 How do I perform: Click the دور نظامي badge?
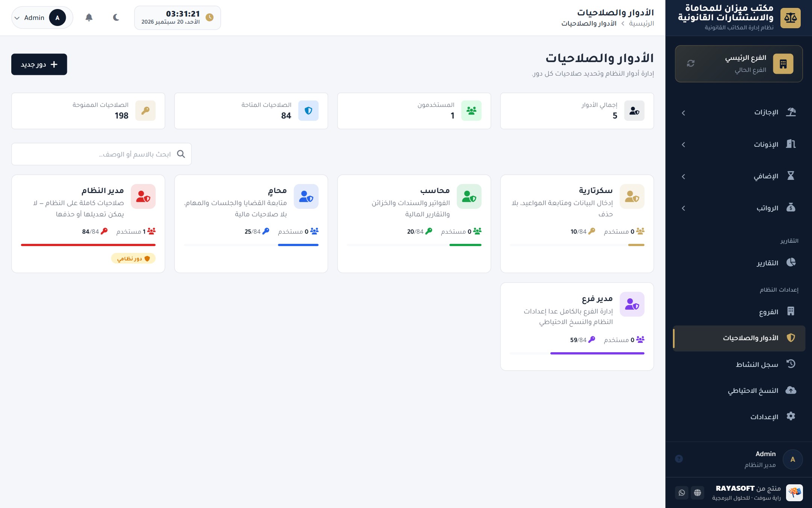coord(133,259)
